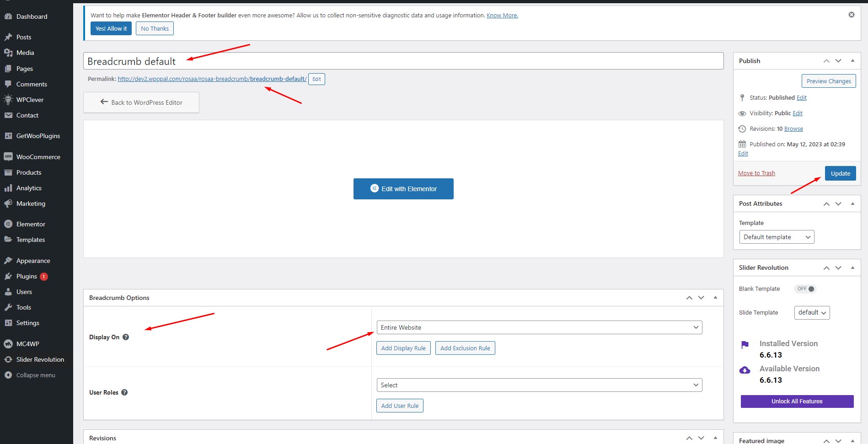
Task: Click the Edit with Elementor button
Action: pos(403,189)
